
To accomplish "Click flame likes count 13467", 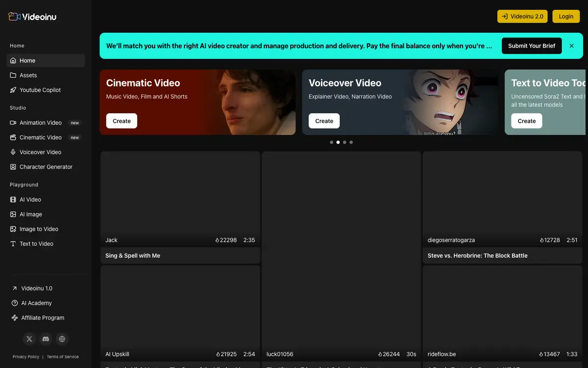I will pyautogui.click(x=550, y=354).
